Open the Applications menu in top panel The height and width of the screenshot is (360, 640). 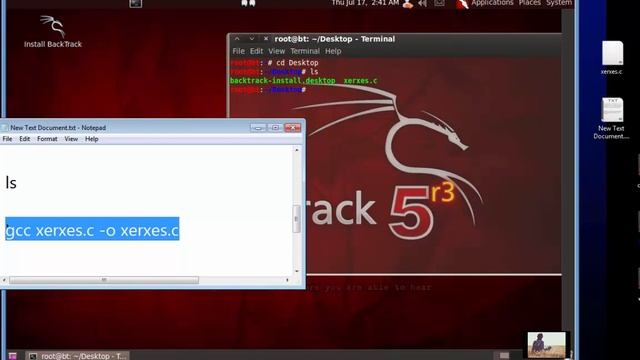492,3
